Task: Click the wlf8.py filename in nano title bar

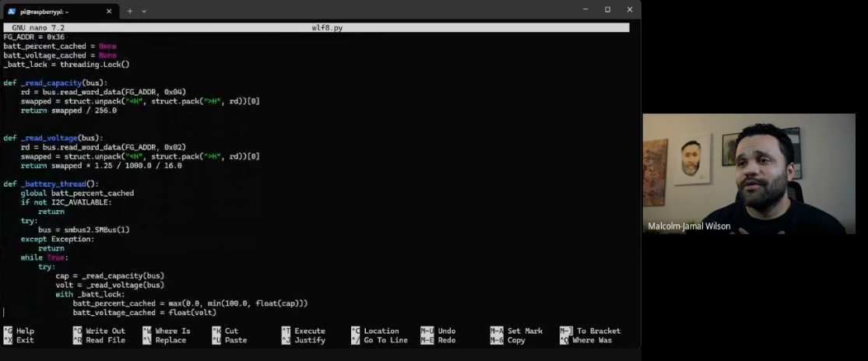Action: click(x=326, y=27)
